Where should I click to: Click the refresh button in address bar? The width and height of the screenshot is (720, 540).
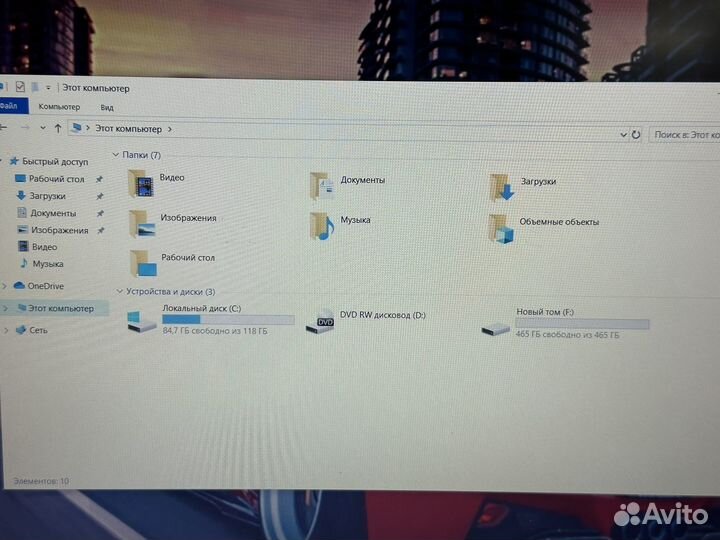[x=636, y=135]
